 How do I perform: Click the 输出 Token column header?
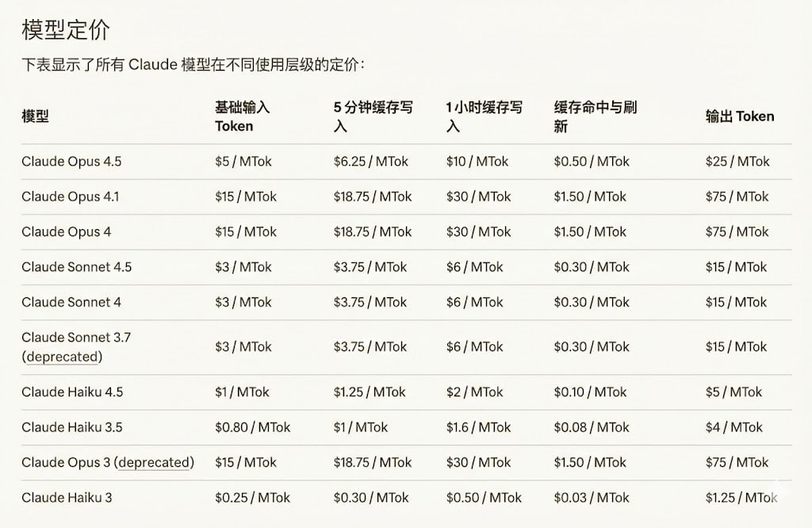tap(739, 116)
